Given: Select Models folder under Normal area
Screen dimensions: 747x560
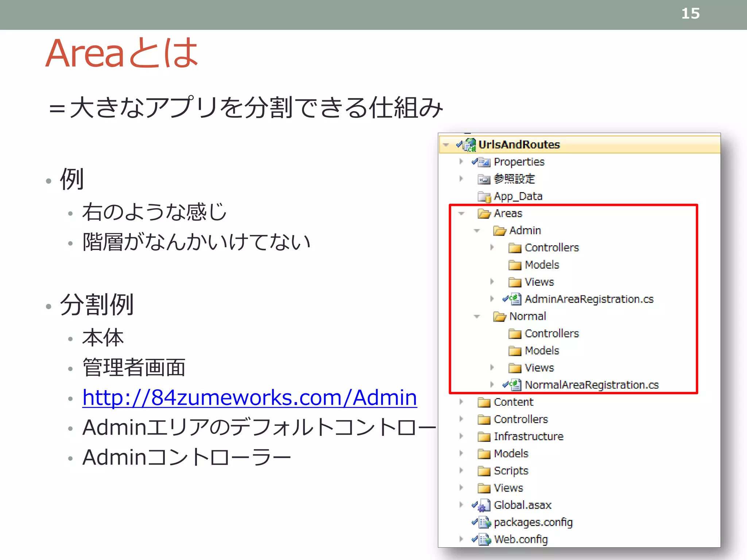Looking at the screenshot, I should [x=542, y=351].
